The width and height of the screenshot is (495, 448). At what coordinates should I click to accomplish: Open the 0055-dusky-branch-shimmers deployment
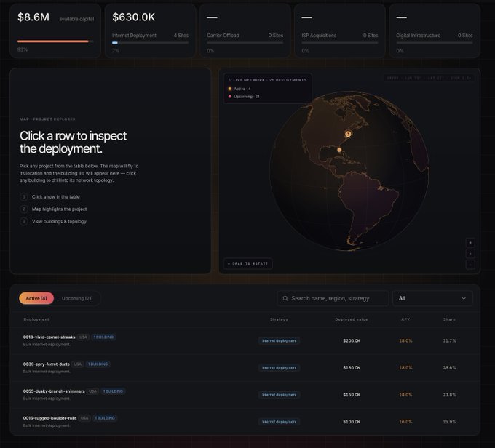tap(245, 395)
